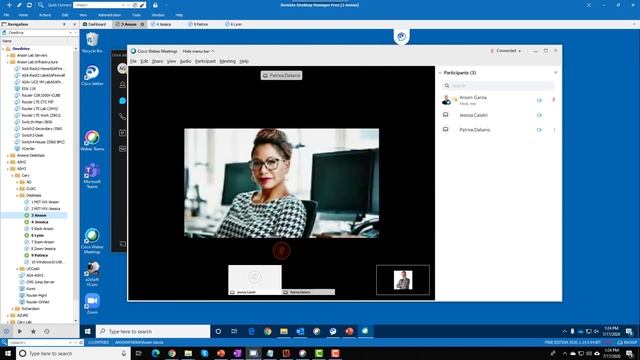Click the lock icon in title bar
The height and width of the screenshot is (360, 640).
click(155, 5)
